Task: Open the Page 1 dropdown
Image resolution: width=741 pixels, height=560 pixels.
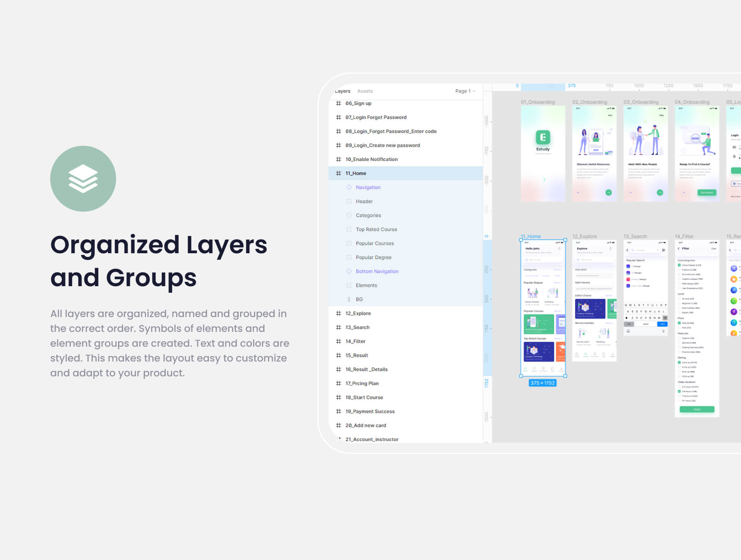Action: (x=465, y=91)
